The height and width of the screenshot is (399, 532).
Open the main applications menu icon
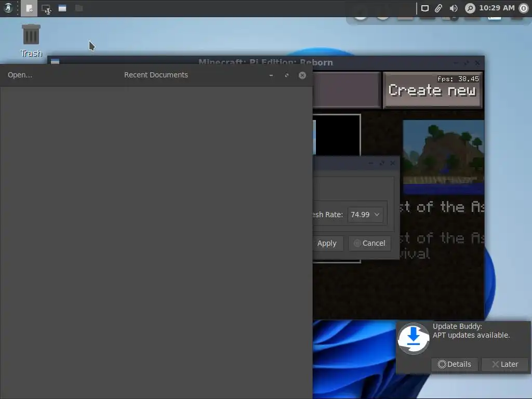point(8,8)
